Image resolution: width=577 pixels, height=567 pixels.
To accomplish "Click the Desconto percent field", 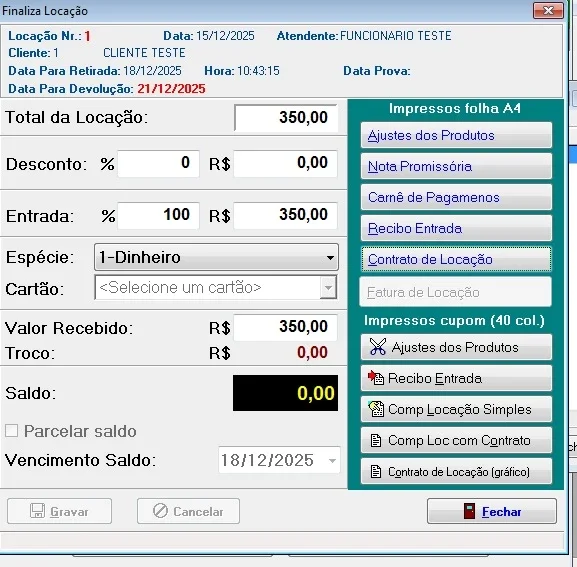I will pyautogui.click(x=158, y=163).
